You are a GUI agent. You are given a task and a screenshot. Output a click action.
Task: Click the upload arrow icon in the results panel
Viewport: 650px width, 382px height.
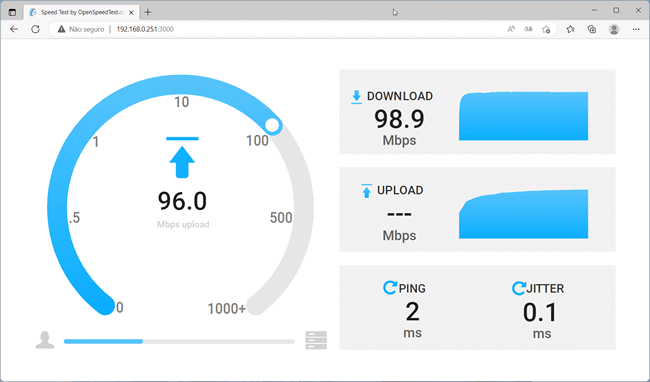click(x=366, y=191)
